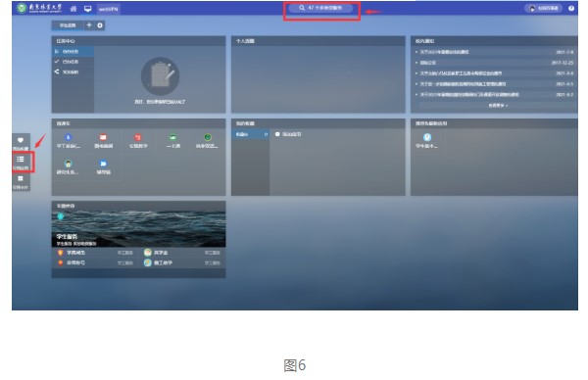
Task: Select the share icon tasks item
Action: (x=73, y=71)
